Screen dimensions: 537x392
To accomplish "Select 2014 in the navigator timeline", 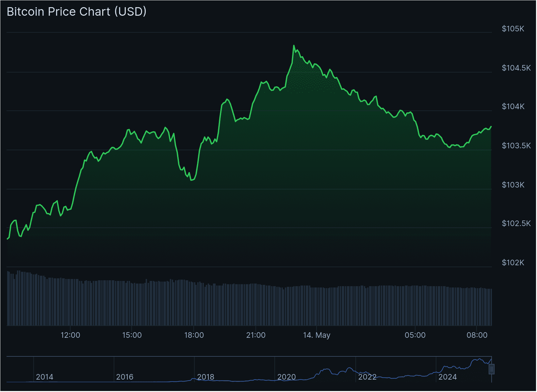I will 44,377.
